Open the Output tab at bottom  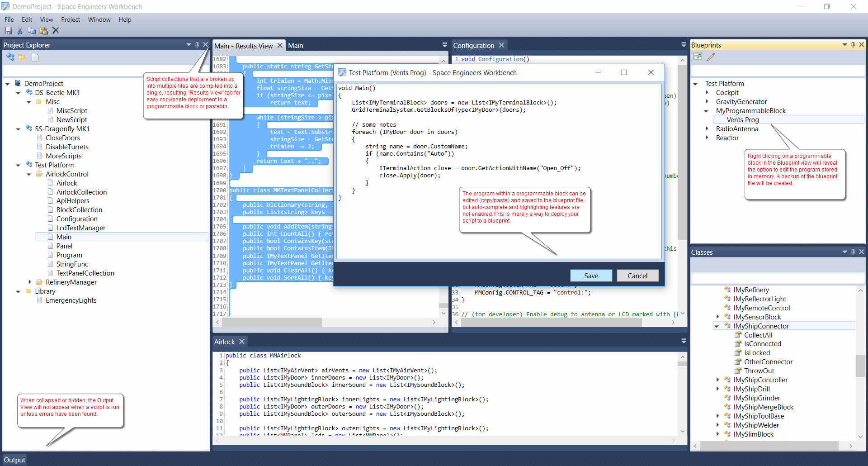(14, 460)
